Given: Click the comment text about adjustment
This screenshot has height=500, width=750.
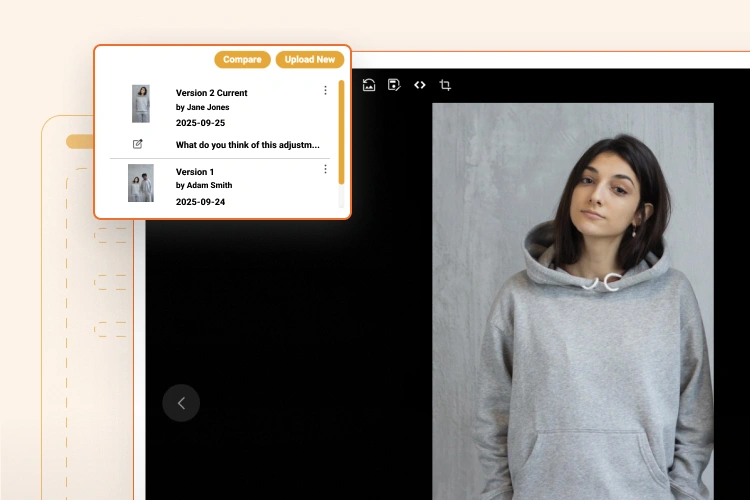Looking at the screenshot, I should click(247, 145).
